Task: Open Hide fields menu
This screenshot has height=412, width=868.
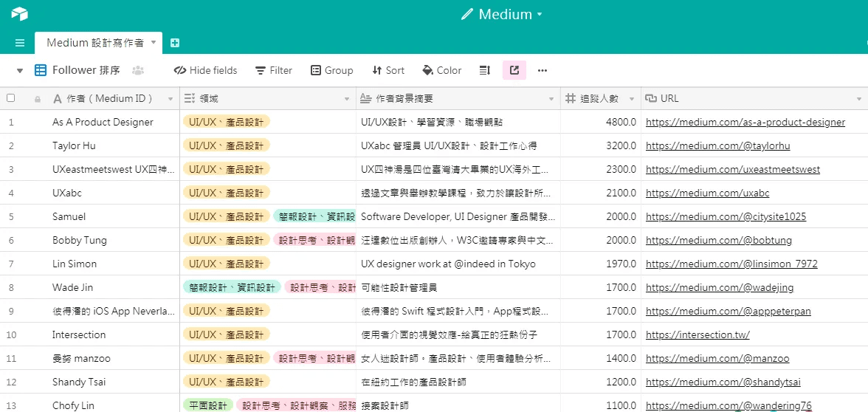Action: pos(205,70)
